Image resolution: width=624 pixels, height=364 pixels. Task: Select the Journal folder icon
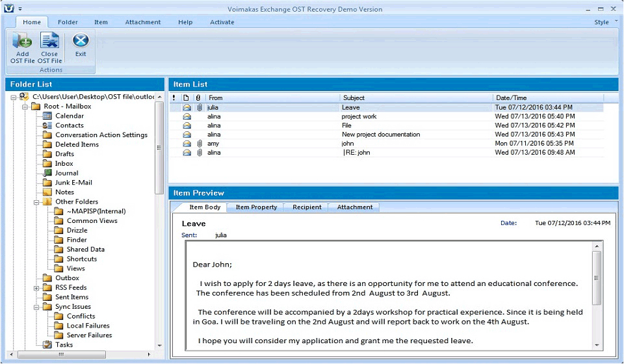click(x=47, y=173)
